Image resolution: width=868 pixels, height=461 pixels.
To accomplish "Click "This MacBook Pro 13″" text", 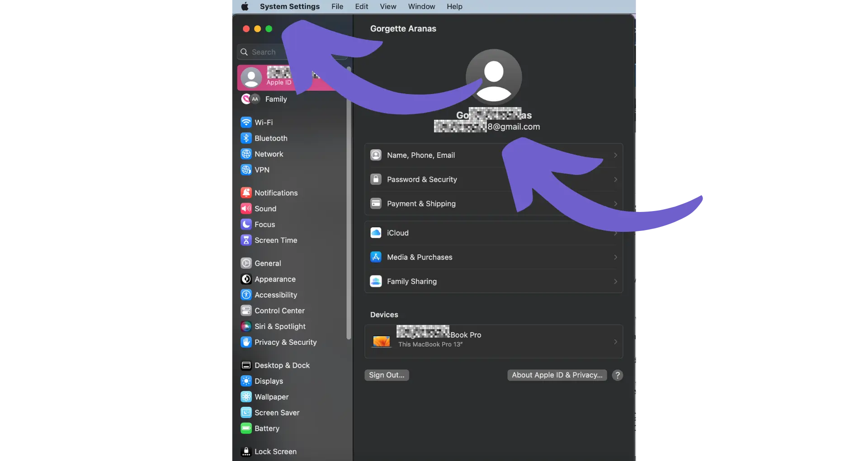I will pos(430,344).
